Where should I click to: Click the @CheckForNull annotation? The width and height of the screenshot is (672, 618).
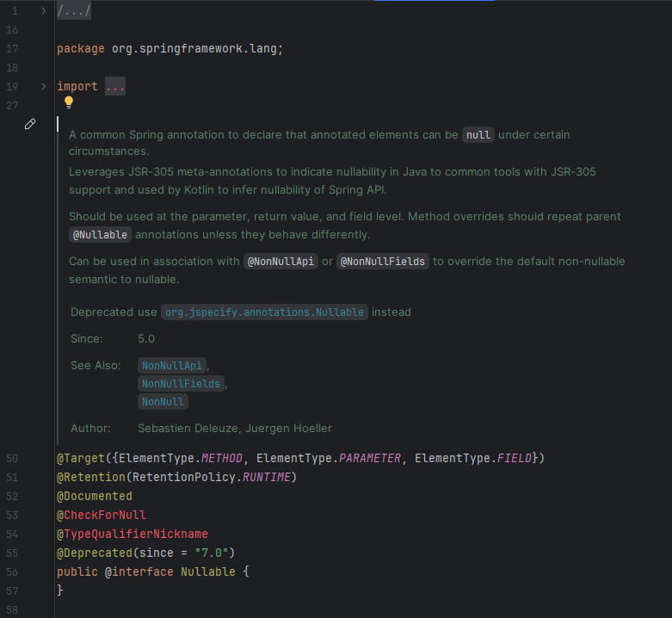pyautogui.click(x=102, y=515)
